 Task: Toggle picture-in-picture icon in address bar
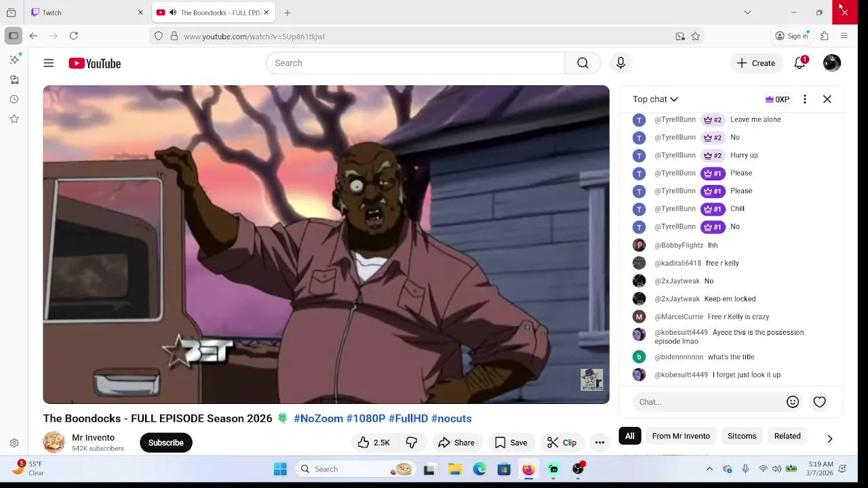click(680, 37)
